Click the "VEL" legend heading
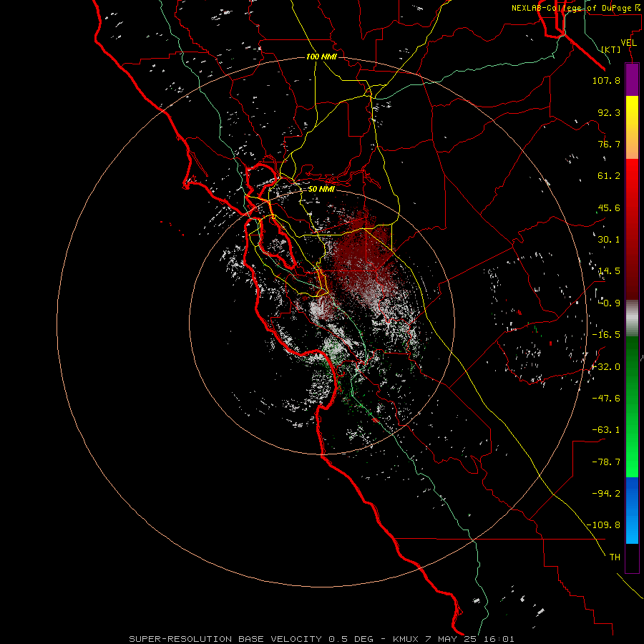 629,43
